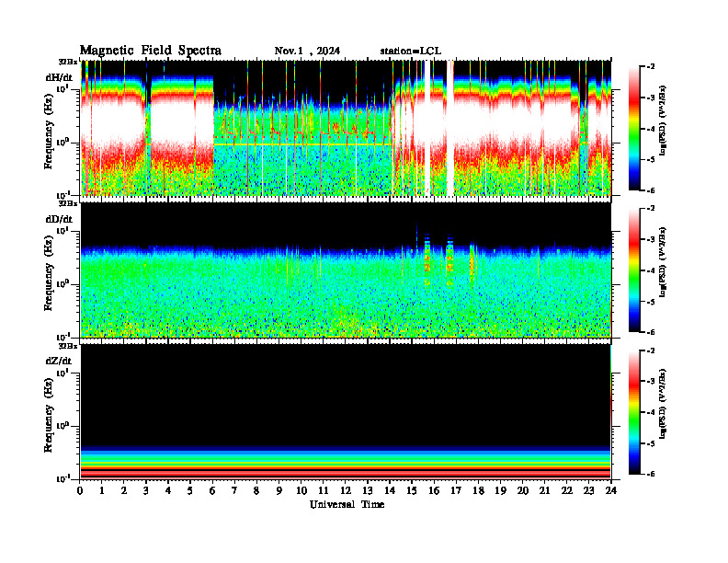Click the 10^1 frequency tick on dD/dt panel

click(x=63, y=230)
